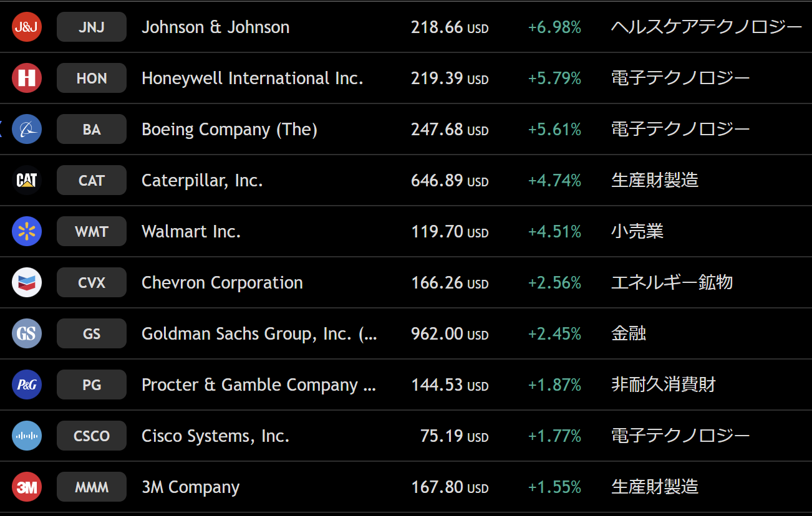Click the 3M logo icon
Viewport: 812px width, 516px height.
pos(27,487)
